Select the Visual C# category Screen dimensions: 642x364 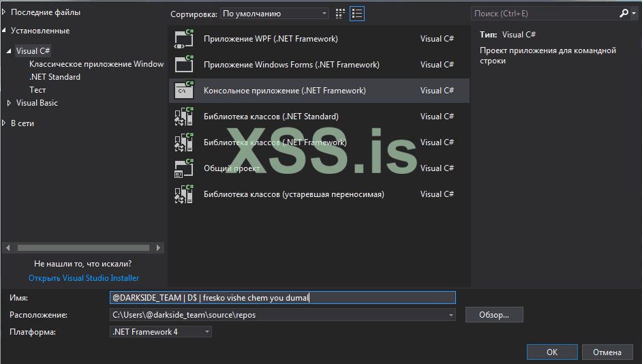click(x=33, y=50)
